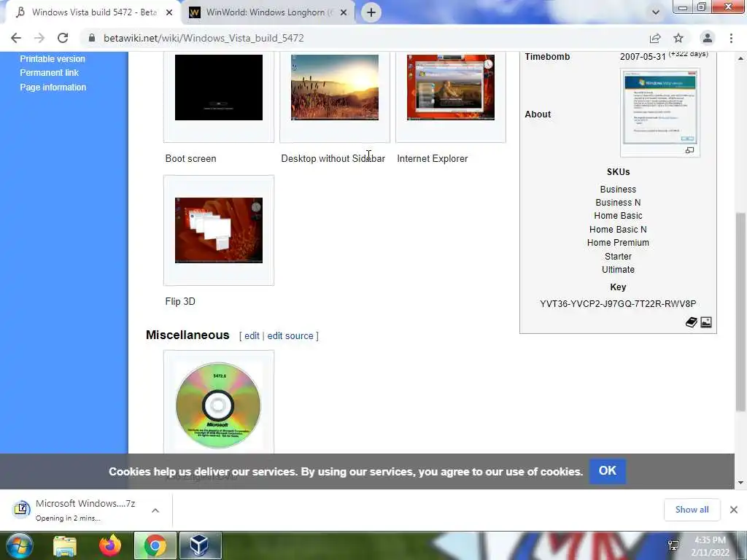Click the Ultimate SKU entry
The height and width of the screenshot is (560, 747).
tap(618, 270)
